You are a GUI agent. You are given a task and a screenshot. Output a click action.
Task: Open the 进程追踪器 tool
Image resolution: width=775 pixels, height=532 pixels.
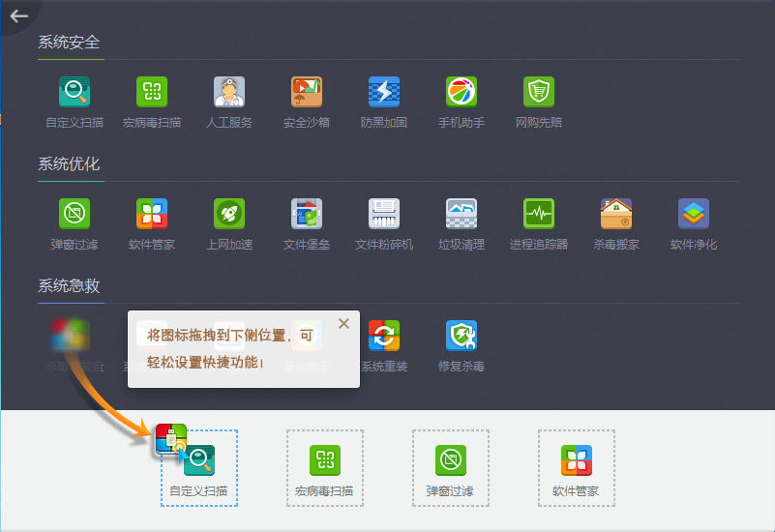point(539,223)
